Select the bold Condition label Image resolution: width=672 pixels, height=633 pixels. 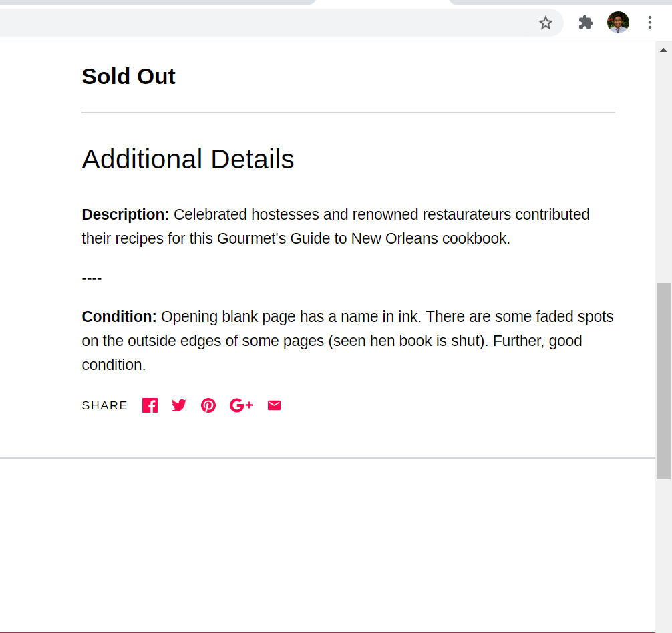pos(119,317)
